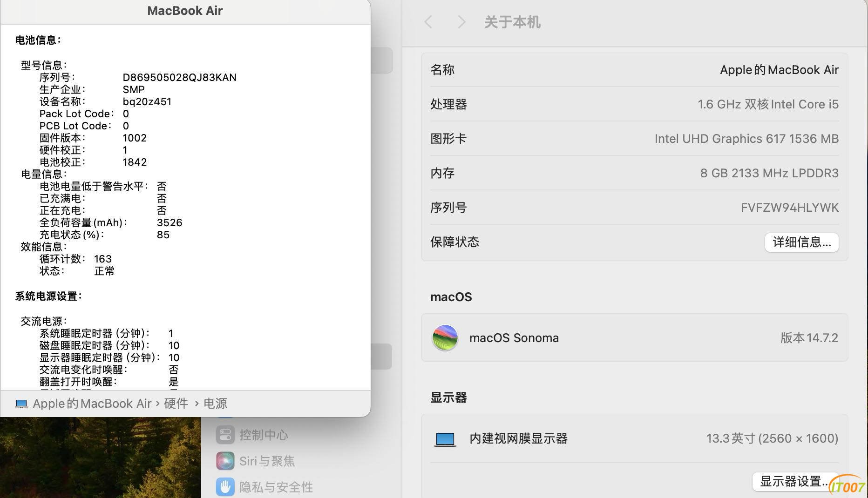Viewport: 868px width, 498px height.
Task: Click battery status 正常
Action: (104, 271)
